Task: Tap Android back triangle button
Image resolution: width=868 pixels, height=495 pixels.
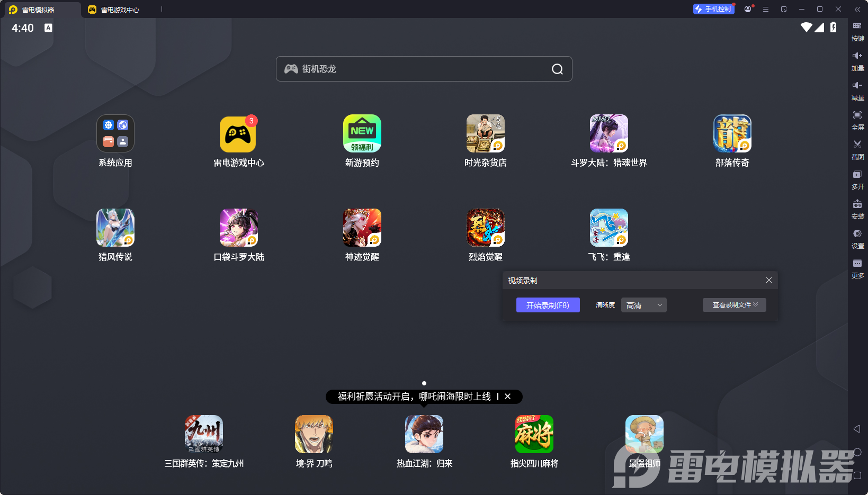Action: click(x=857, y=429)
